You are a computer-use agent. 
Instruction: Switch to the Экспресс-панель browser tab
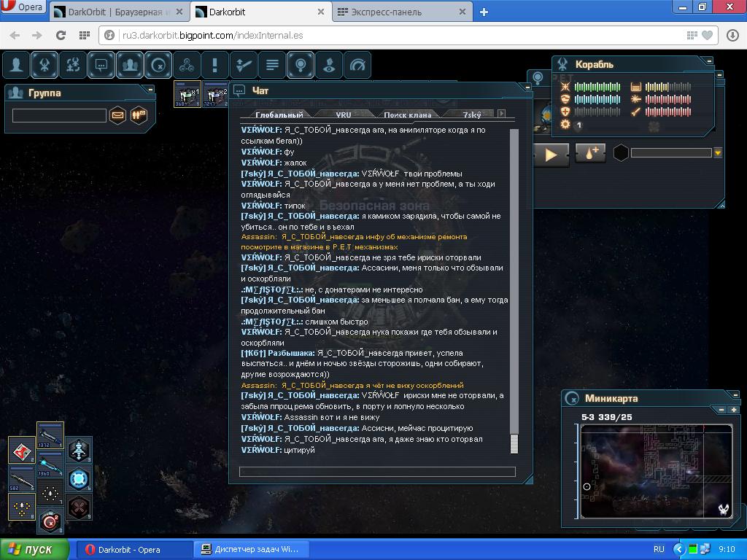pos(402,12)
